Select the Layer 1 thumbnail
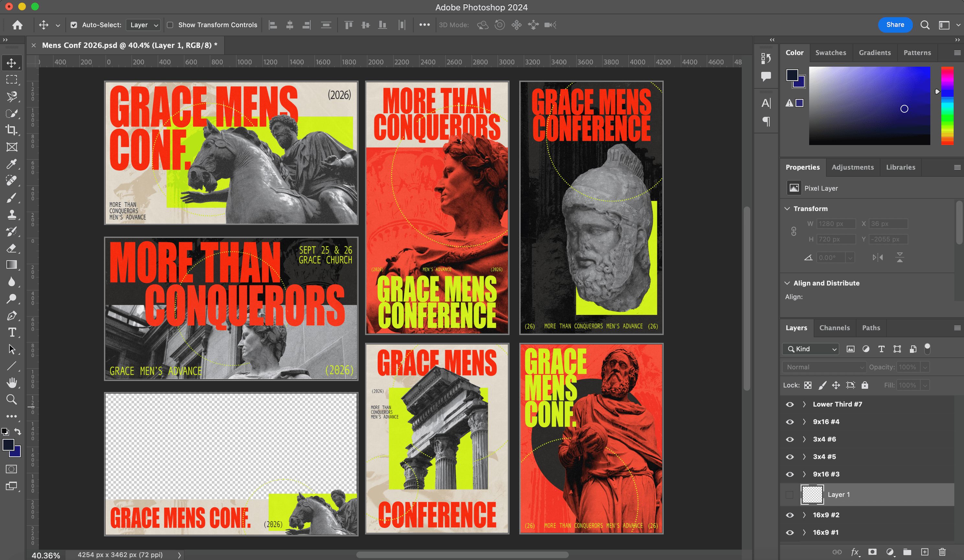The image size is (964, 560). [812, 495]
